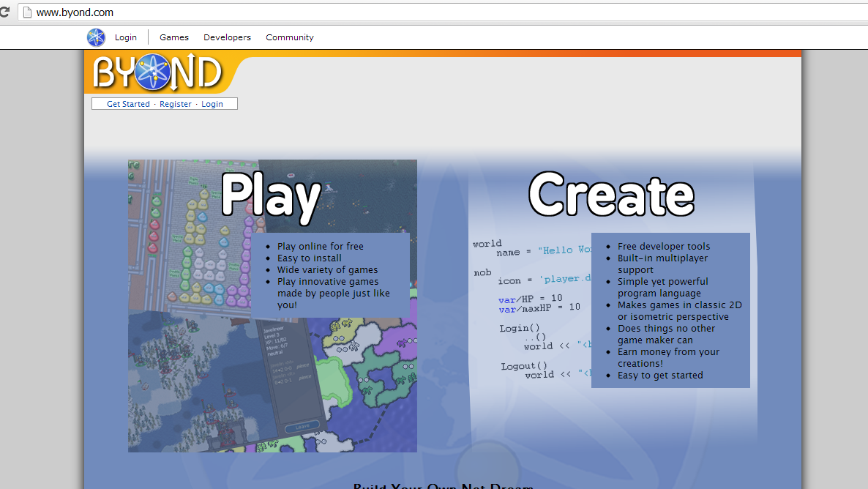Click the "mob" code keyword

tap(483, 272)
